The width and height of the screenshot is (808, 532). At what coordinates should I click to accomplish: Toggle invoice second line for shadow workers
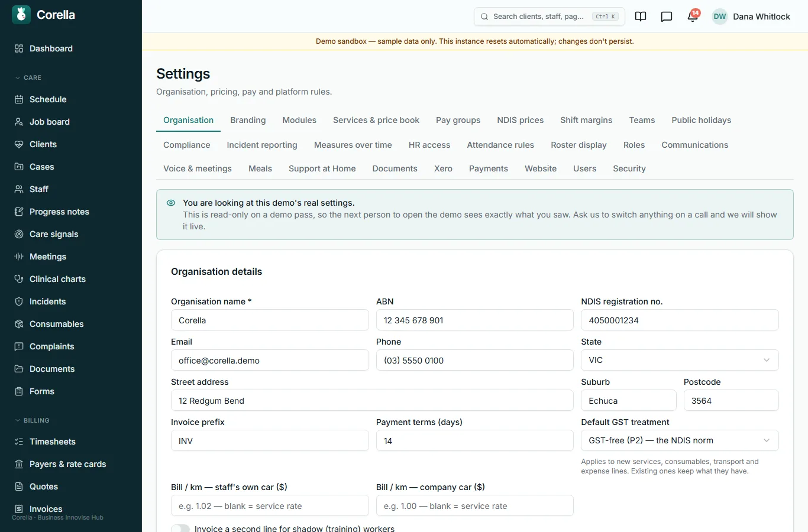point(180,528)
